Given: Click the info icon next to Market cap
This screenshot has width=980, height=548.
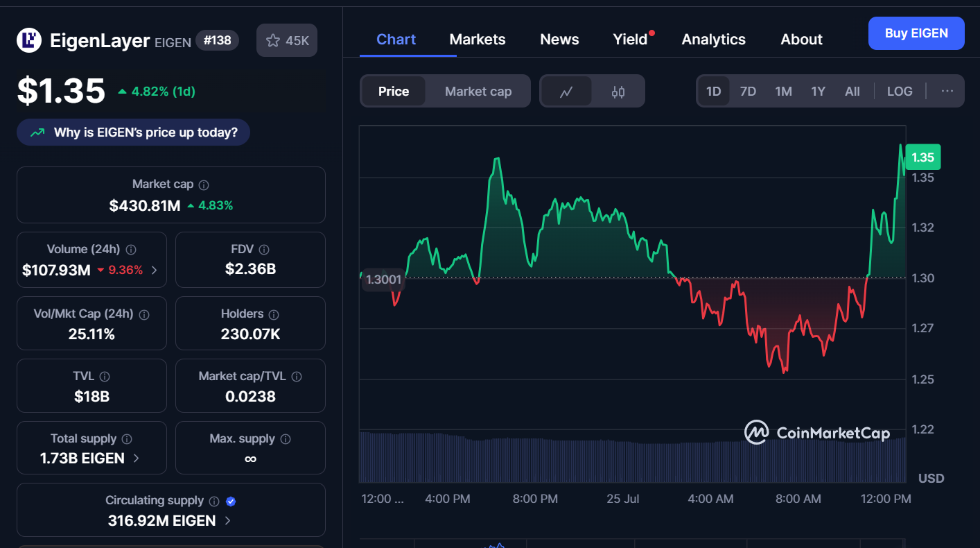Looking at the screenshot, I should 204,185.
